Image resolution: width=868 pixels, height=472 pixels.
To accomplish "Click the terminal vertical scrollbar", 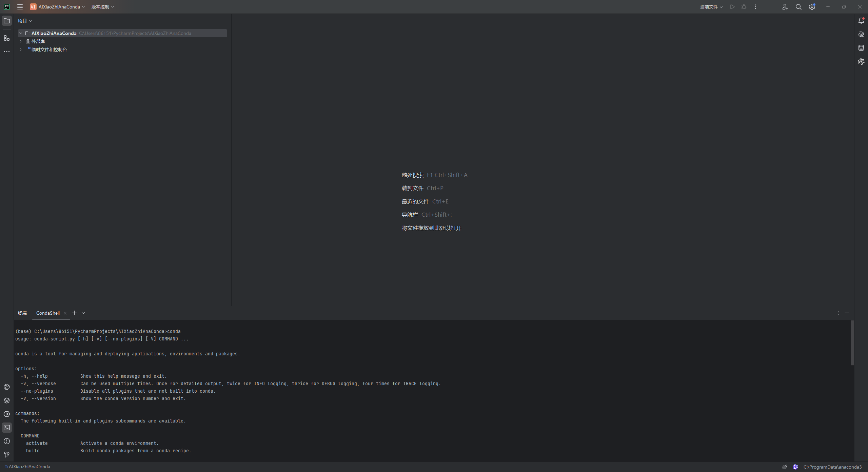I will point(852,342).
